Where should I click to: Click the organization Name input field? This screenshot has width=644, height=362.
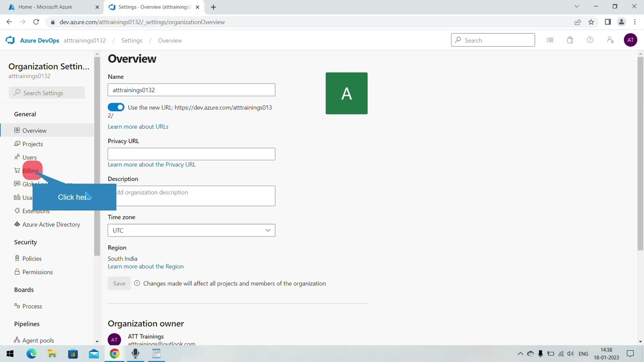pyautogui.click(x=191, y=90)
